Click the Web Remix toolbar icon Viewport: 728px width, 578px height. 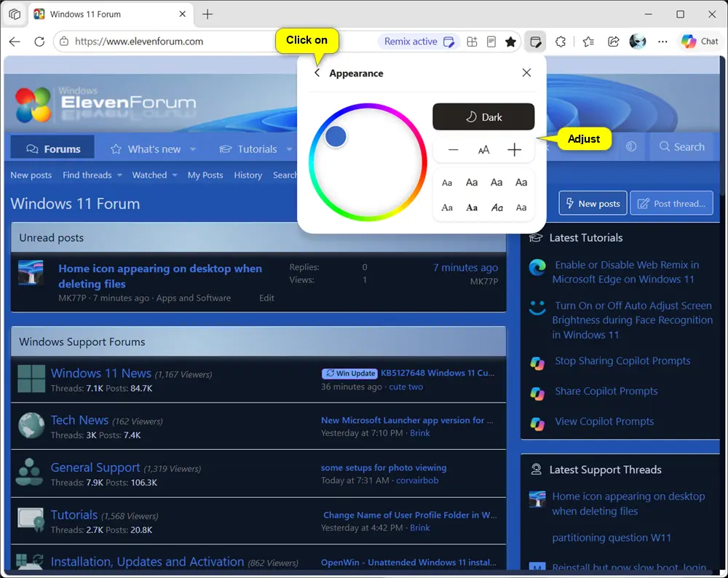coord(535,41)
